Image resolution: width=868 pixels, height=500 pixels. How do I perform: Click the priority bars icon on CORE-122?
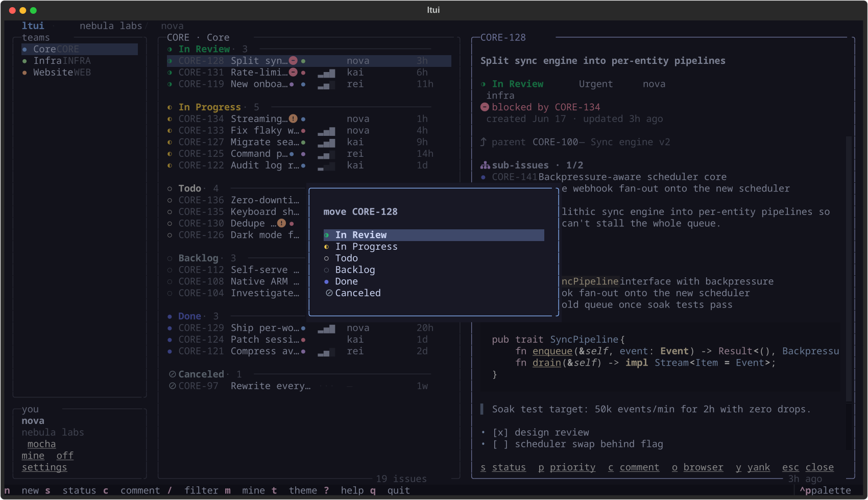click(326, 166)
